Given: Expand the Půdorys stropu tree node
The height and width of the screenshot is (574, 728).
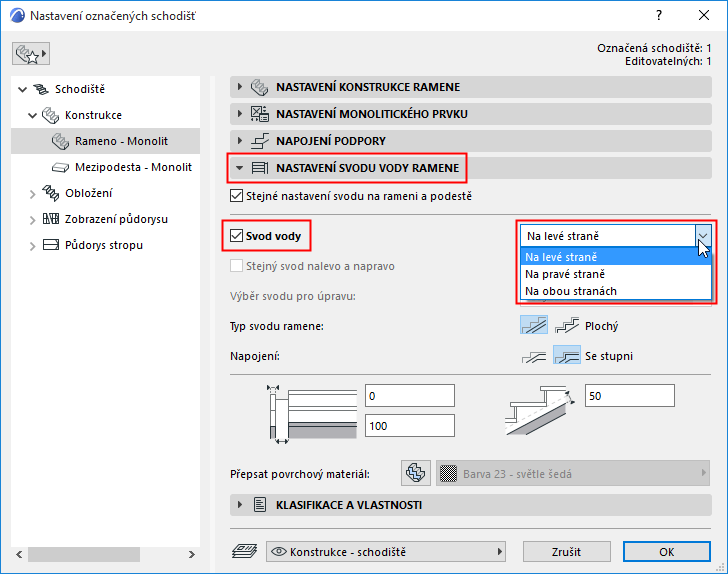Looking at the screenshot, I should pos(32,246).
